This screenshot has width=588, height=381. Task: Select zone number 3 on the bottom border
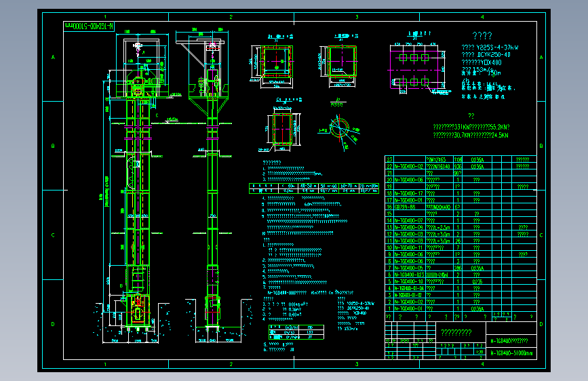click(357, 364)
